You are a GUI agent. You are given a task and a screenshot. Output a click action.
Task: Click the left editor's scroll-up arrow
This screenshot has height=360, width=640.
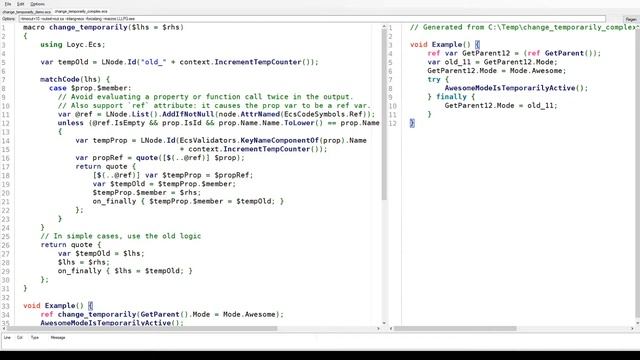point(384,26)
